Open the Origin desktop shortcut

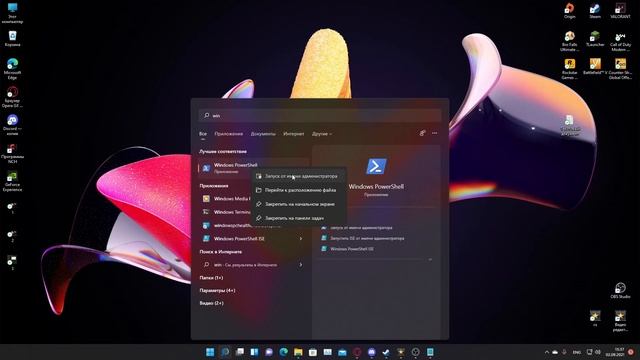569,10
